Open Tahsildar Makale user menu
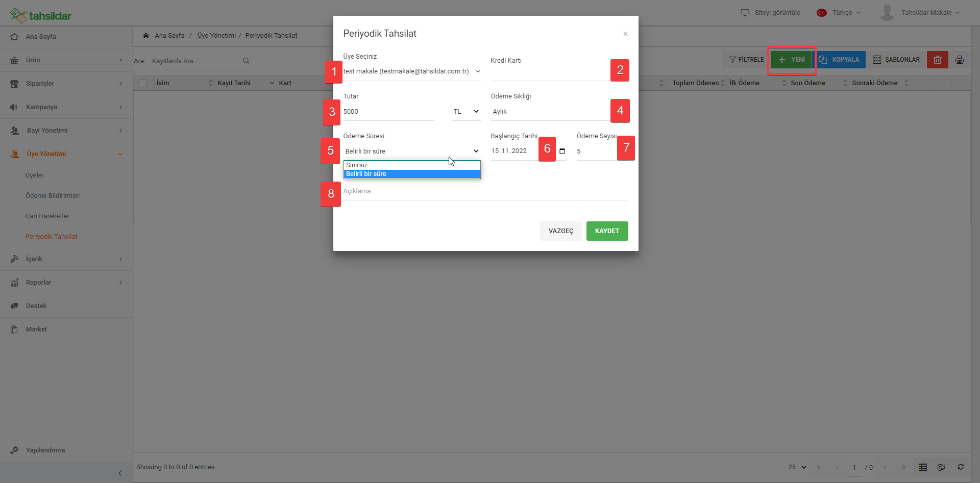The image size is (980, 483). pyautogui.click(x=920, y=13)
